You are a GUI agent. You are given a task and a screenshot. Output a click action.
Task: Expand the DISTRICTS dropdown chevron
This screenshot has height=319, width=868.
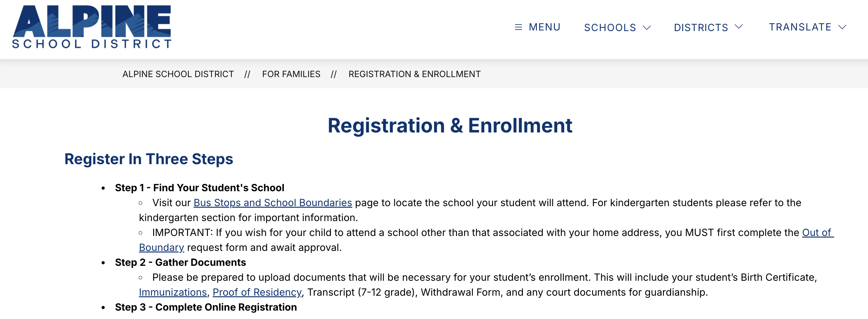[739, 27]
